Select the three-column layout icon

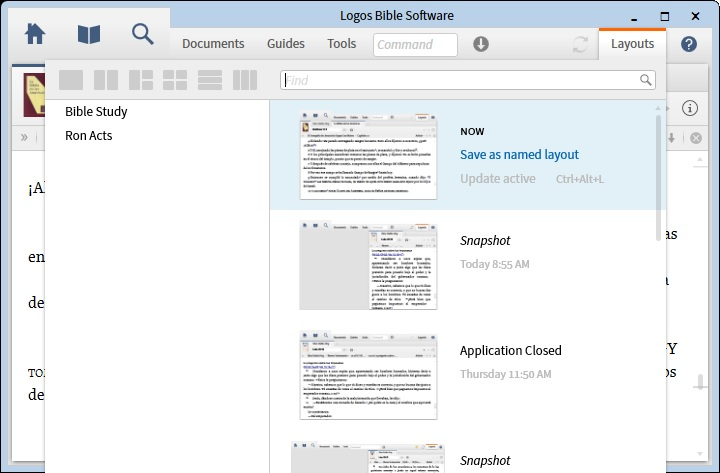245,80
